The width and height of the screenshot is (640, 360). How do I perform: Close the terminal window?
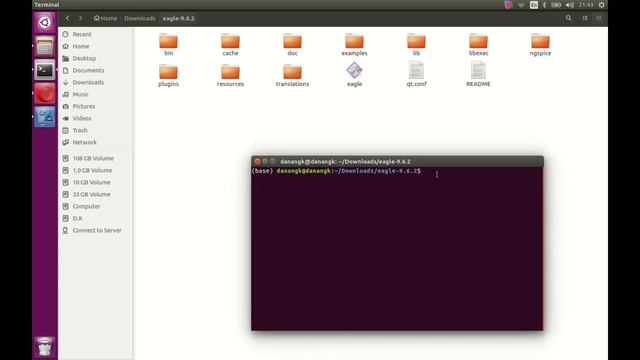[257, 161]
